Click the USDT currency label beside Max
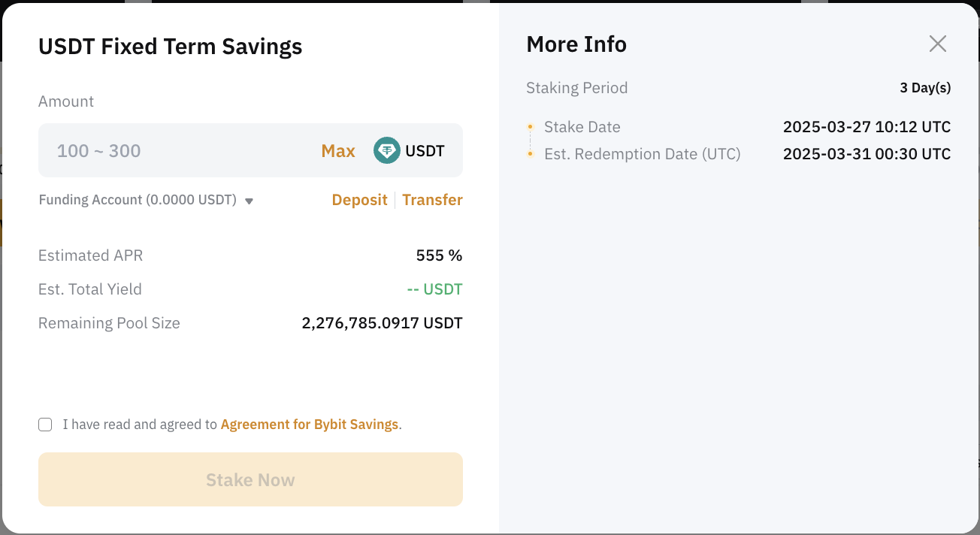The height and width of the screenshot is (535, 980). [425, 151]
